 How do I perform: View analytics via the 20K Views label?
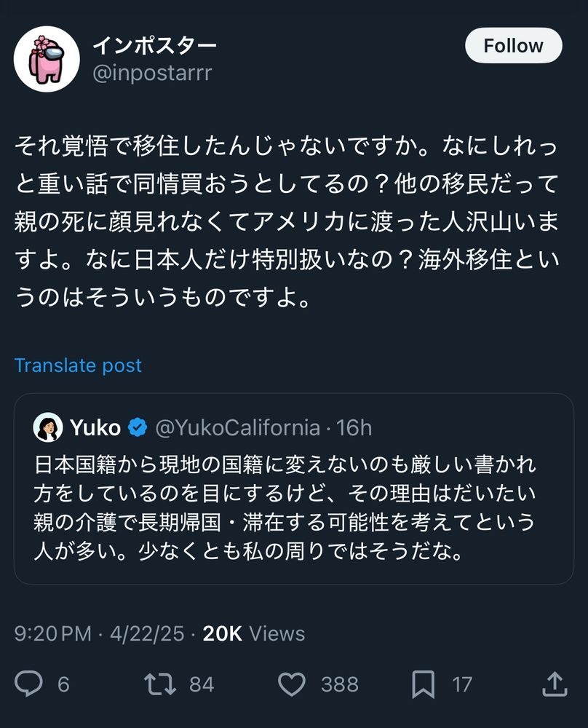point(254,633)
